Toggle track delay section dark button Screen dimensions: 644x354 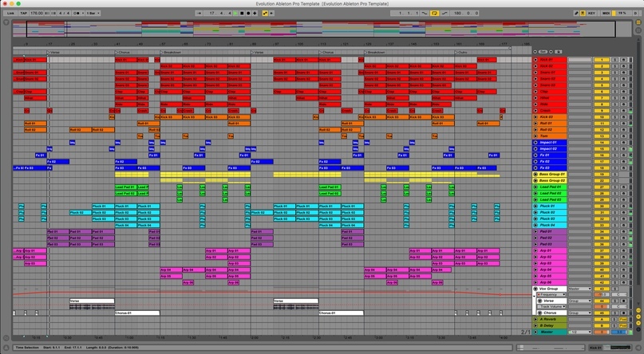(x=638, y=328)
